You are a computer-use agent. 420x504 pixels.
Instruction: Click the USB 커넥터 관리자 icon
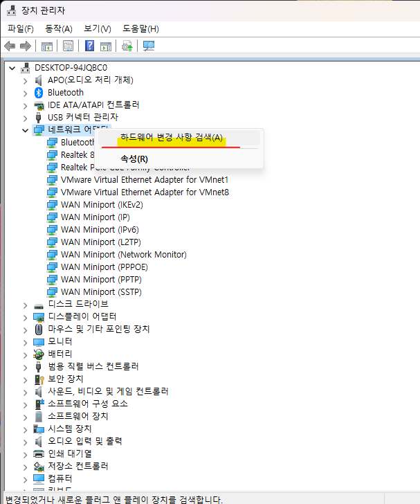(39, 118)
